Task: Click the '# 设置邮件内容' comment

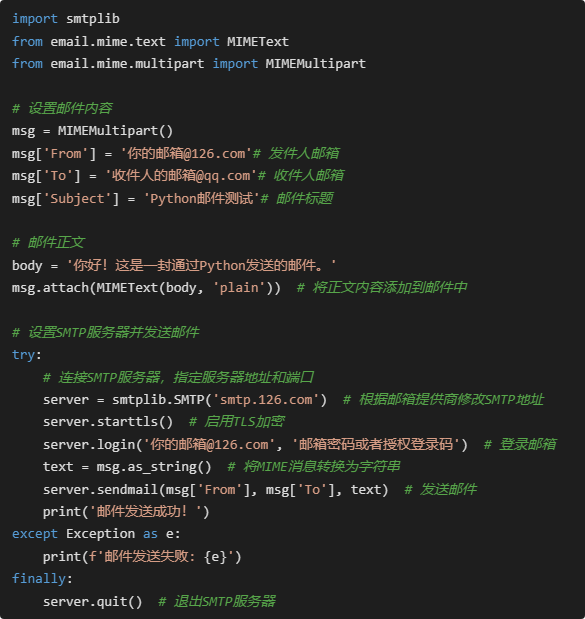Action: 62,108
